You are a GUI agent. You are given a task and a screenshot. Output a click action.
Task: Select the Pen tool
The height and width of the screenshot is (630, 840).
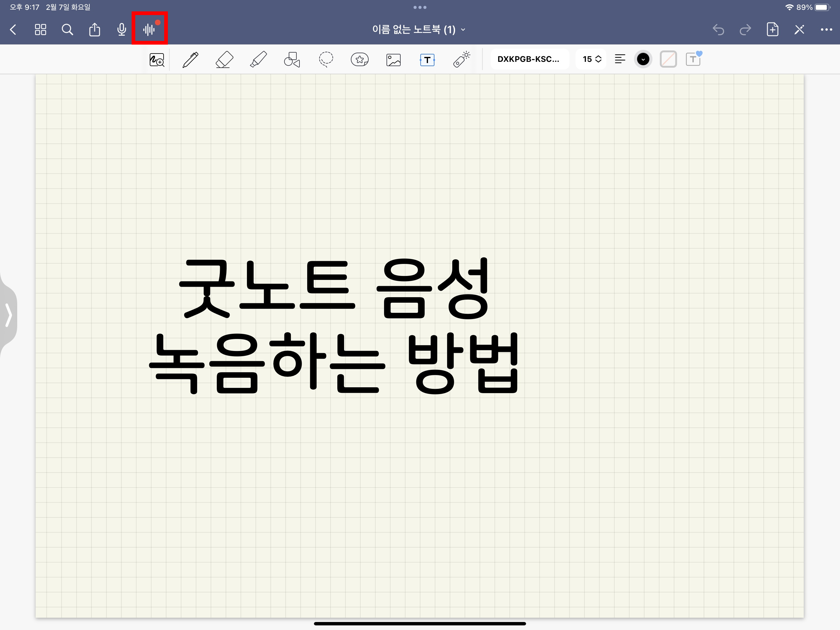point(190,60)
